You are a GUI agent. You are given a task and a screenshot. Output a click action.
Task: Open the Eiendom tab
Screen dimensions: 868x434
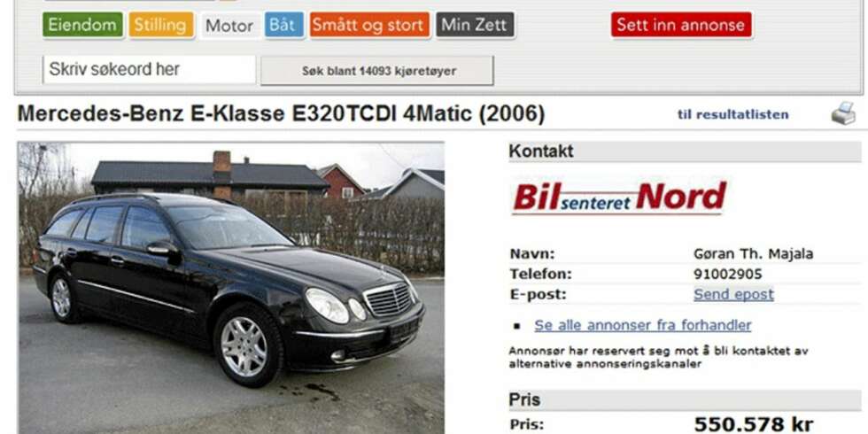(x=82, y=25)
